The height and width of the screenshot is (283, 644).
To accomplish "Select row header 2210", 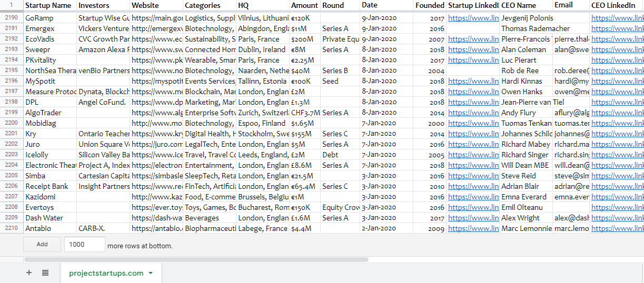I will [12, 228].
